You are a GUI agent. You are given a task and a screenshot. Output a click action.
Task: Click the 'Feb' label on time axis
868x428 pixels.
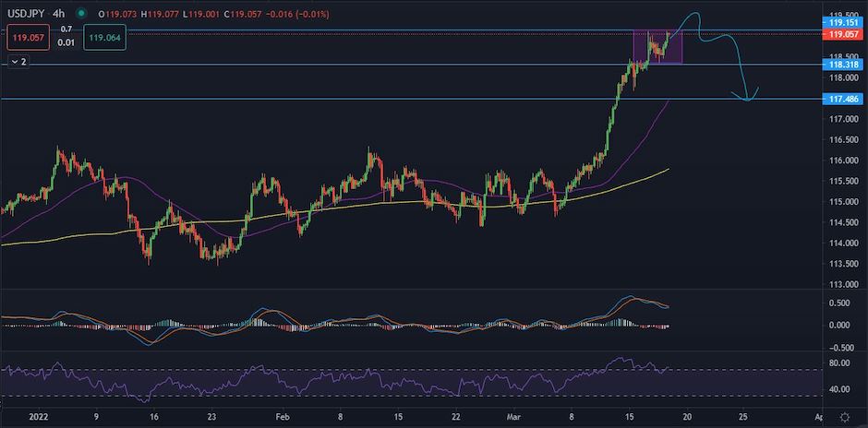(x=283, y=416)
